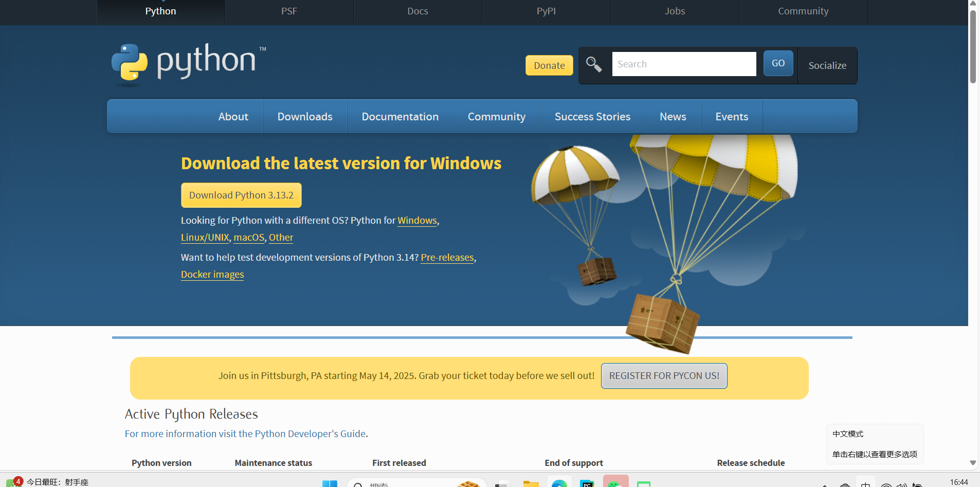Follow the macOS link
Viewport: 980px width, 487px height.
point(249,238)
